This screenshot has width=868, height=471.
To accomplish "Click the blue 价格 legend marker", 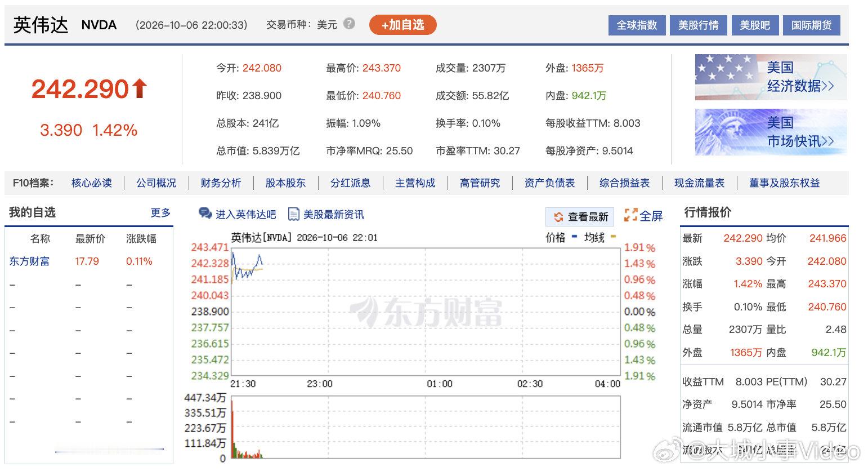I will coord(574,237).
